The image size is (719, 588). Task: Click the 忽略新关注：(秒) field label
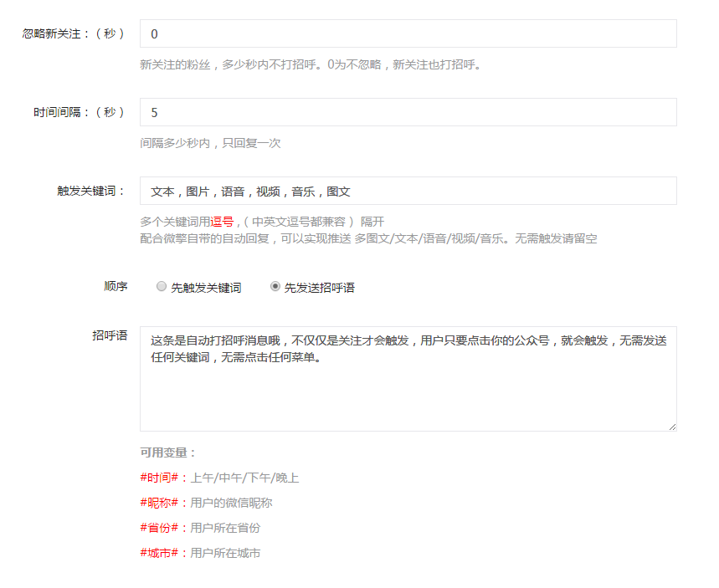coord(74,33)
